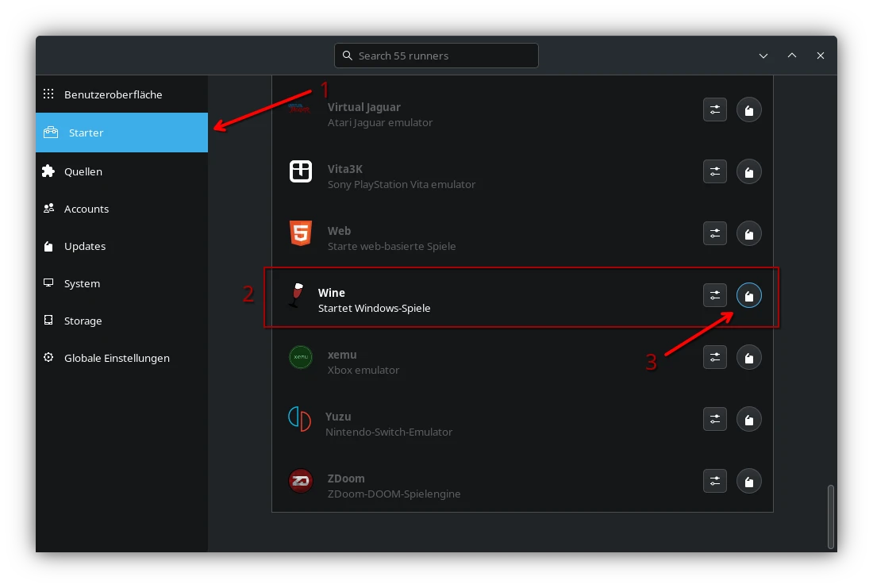Show System information page

point(82,283)
